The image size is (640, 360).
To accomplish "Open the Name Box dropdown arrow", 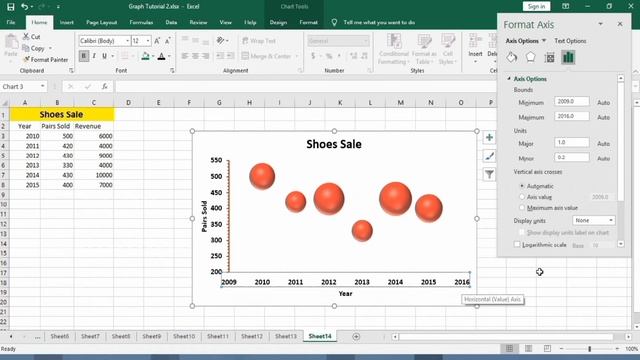I will [42, 87].
